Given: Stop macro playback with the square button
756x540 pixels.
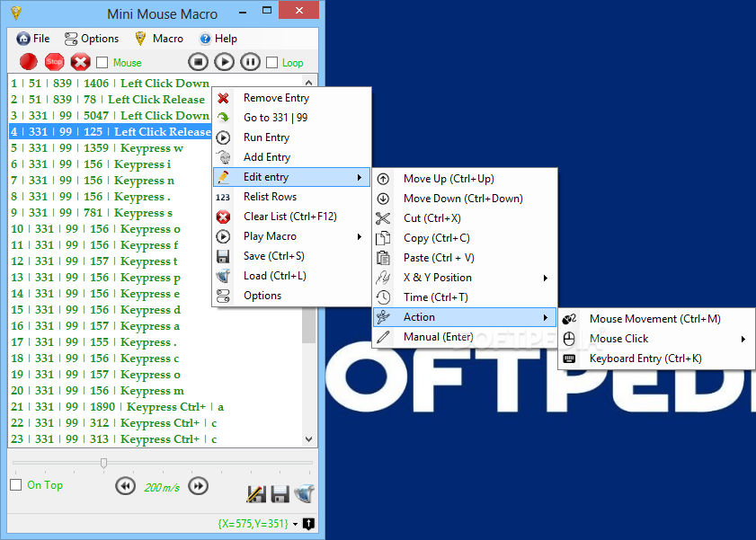Looking at the screenshot, I should [x=198, y=62].
